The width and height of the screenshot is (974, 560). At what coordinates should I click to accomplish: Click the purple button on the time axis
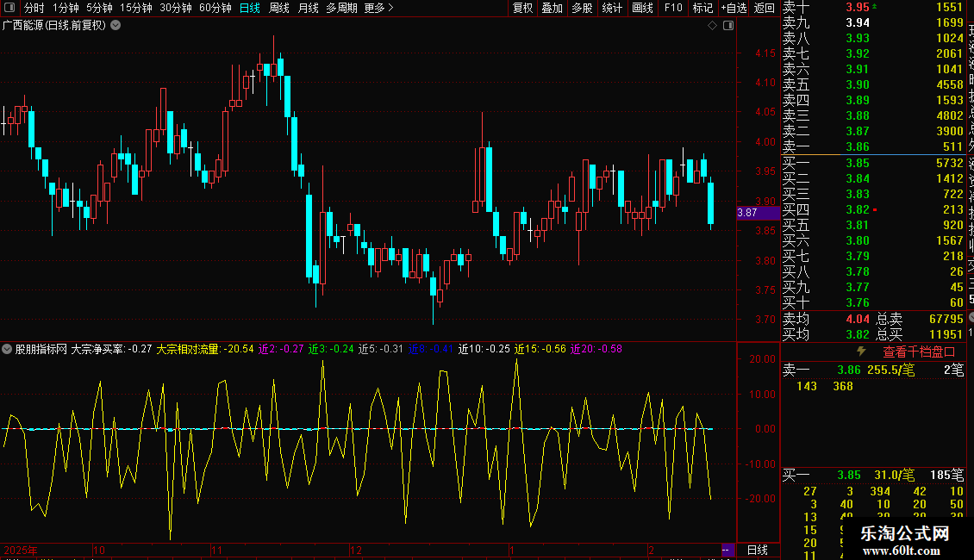727,550
